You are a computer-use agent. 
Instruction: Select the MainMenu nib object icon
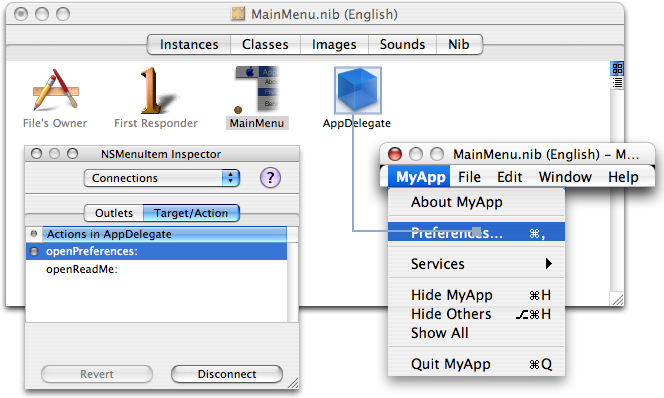tap(257, 90)
